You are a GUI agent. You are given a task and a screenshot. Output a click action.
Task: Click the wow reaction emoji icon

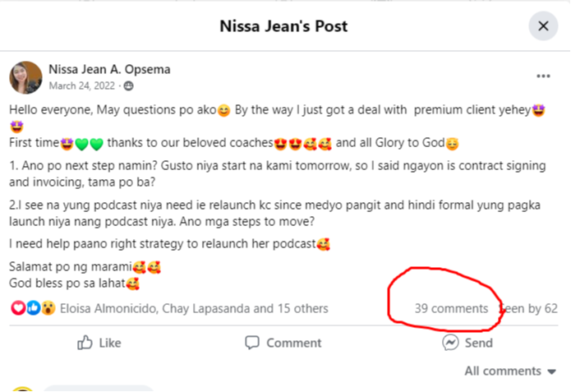click(48, 309)
